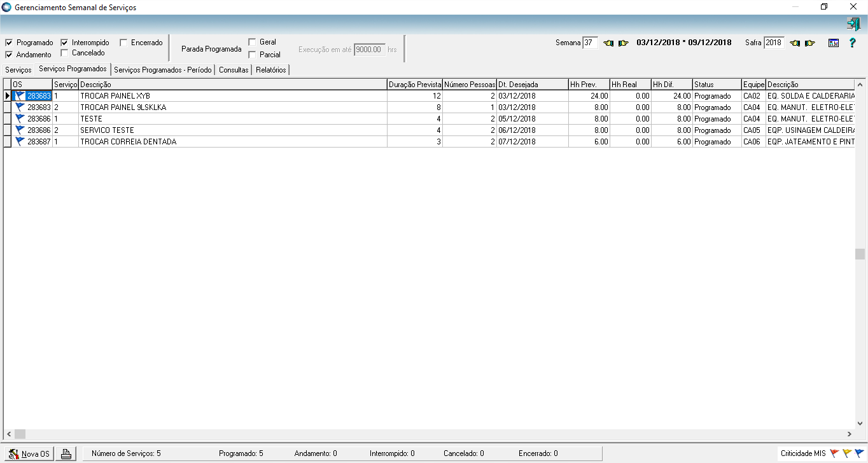Select the Serviços Programados tab
This screenshot has width=868, height=463.
coord(73,69)
